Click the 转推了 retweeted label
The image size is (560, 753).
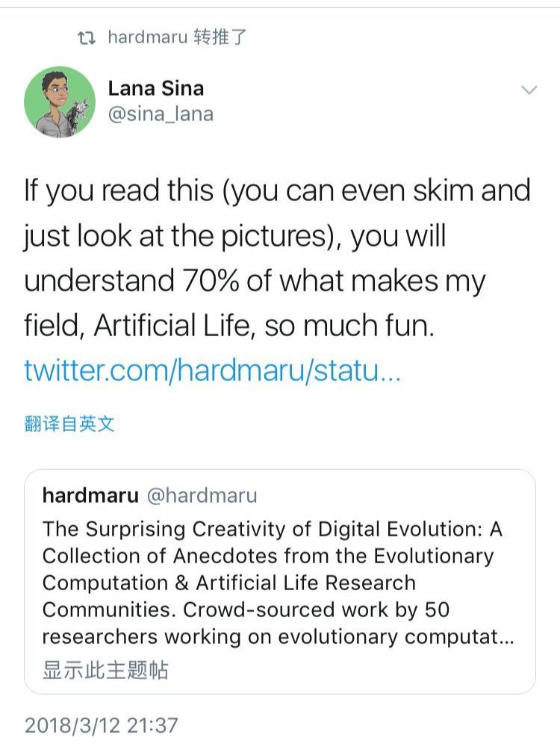220,37
